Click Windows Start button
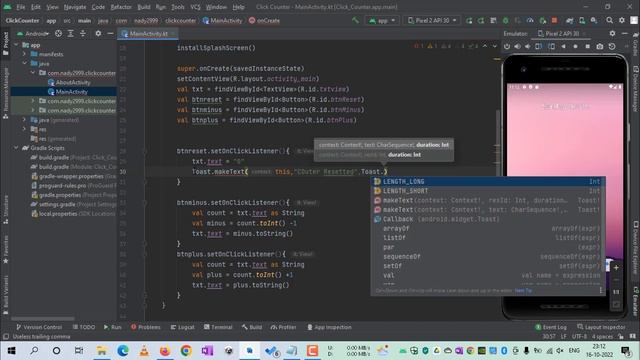The width and height of the screenshot is (640, 360). coord(11,351)
